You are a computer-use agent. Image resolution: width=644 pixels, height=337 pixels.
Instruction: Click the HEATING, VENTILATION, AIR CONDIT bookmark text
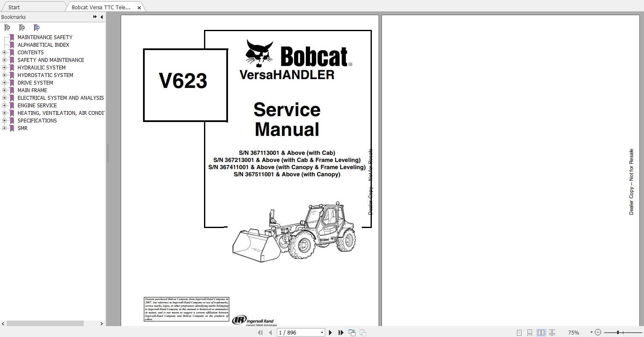[x=61, y=113]
